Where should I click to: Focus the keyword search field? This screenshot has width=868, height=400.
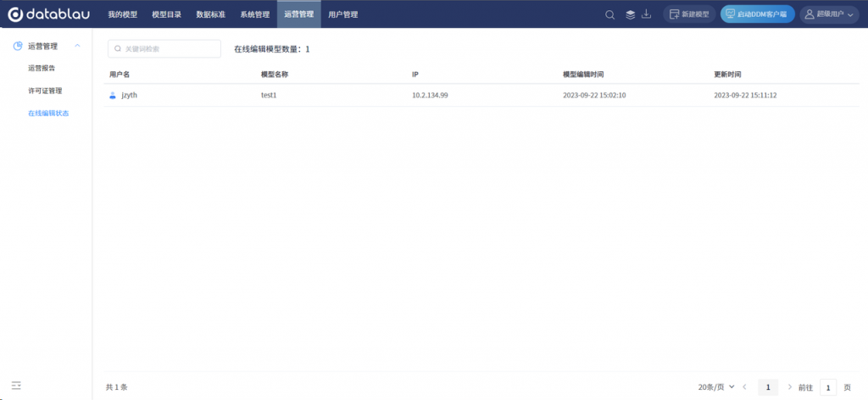[164, 48]
